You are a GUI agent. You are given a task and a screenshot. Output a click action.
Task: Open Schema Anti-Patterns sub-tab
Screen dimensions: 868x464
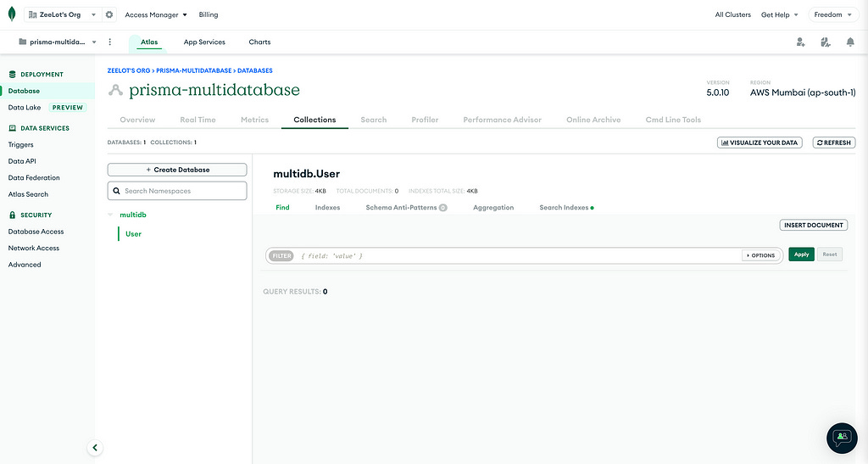406,208
